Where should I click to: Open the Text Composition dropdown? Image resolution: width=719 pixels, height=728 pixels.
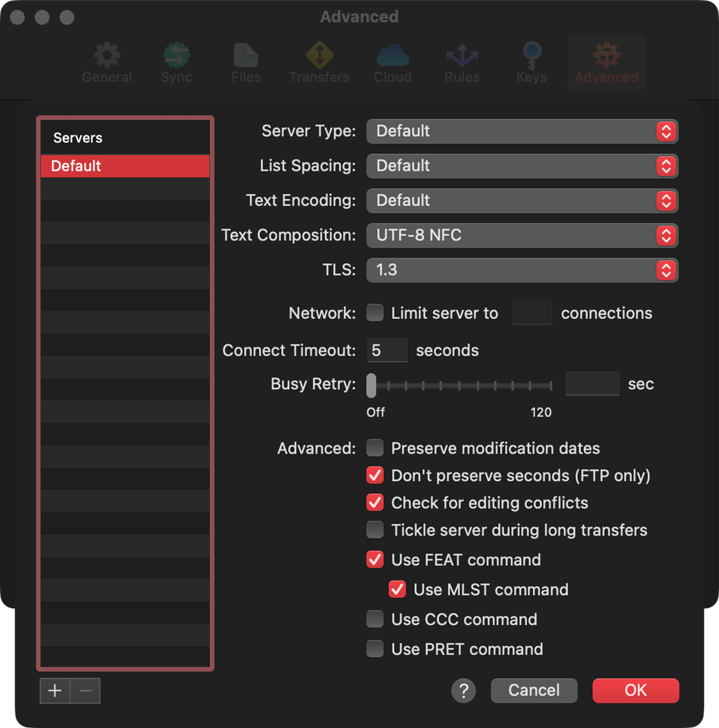(522, 236)
